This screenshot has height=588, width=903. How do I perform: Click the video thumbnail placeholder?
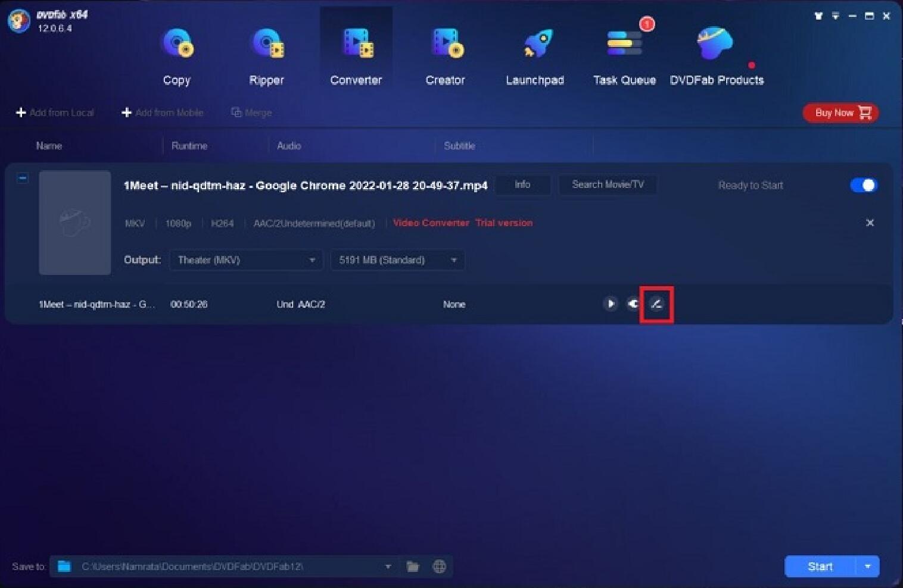point(75,223)
